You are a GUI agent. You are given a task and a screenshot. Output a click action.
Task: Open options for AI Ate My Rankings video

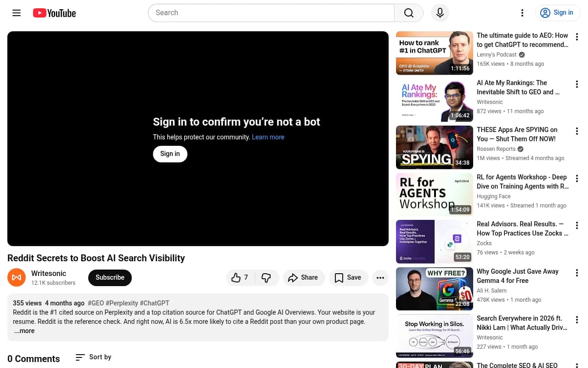click(577, 84)
